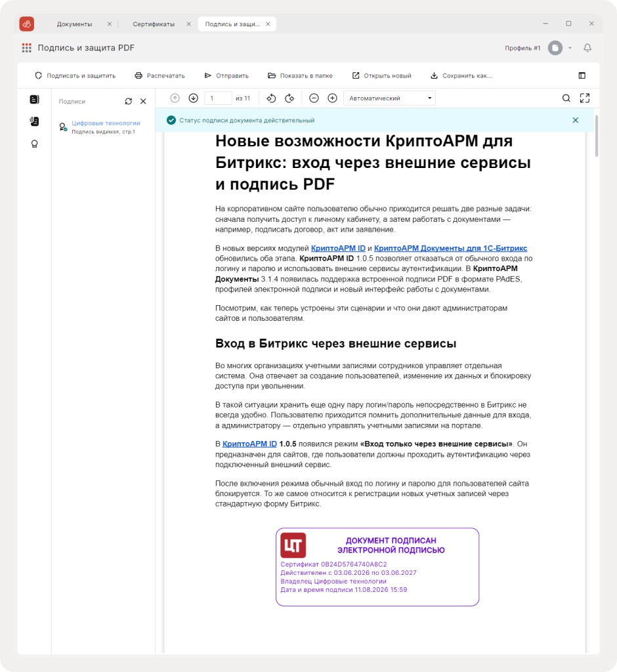Click Подписать и защитить button
Image resolution: width=617 pixels, height=672 pixels.
point(75,75)
